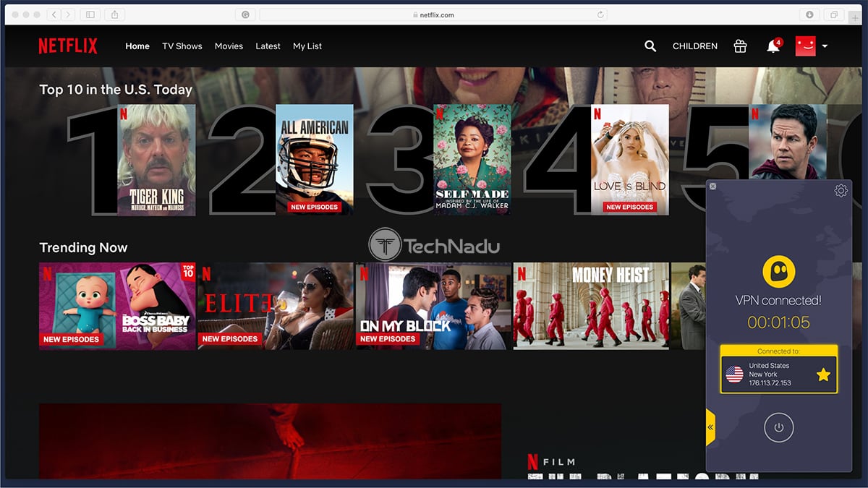Screen dimensions: 868x488
Task: Expand CyberGhost panel with double-chevron tab
Action: click(710, 427)
